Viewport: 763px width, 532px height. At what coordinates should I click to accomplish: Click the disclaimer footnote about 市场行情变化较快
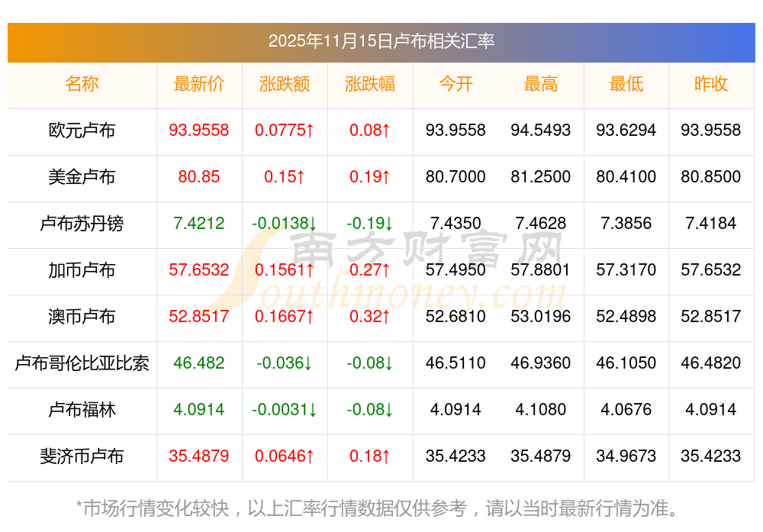click(x=378, y=508)
